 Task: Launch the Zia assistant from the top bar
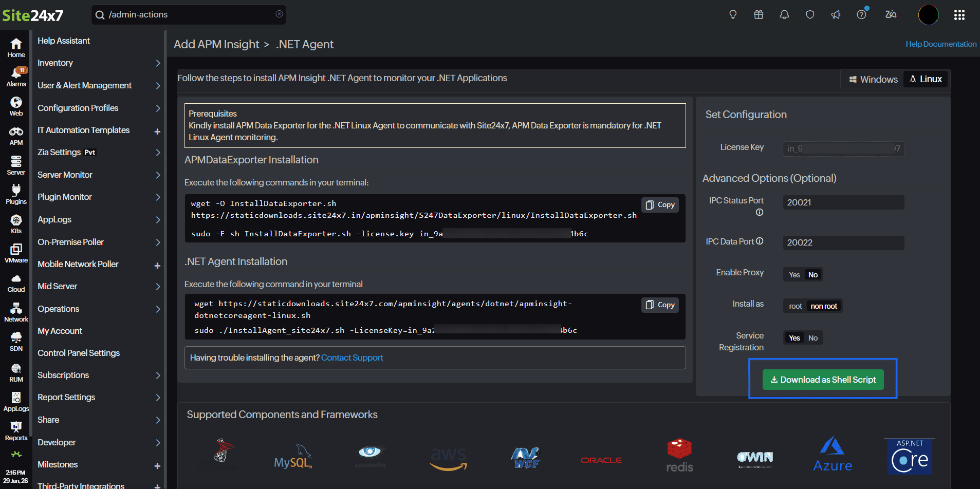(891, 15)
